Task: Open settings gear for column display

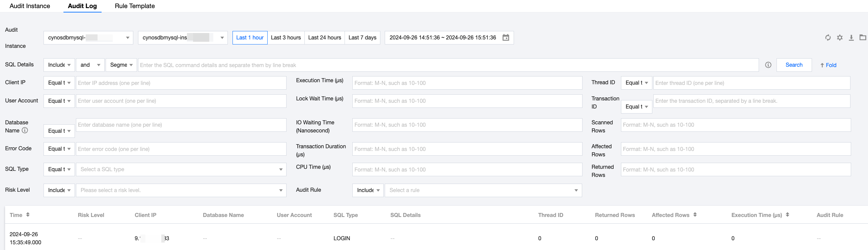Action: coord(840,38)
